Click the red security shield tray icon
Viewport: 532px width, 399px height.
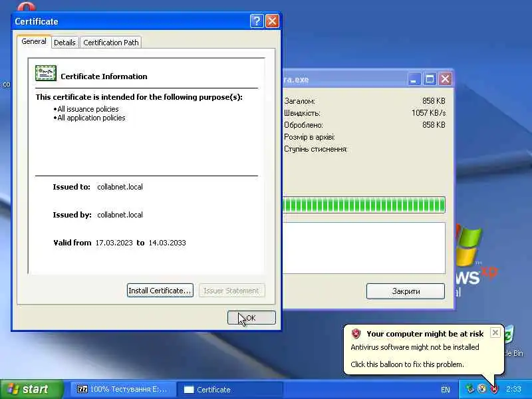(x=494, y=389)
